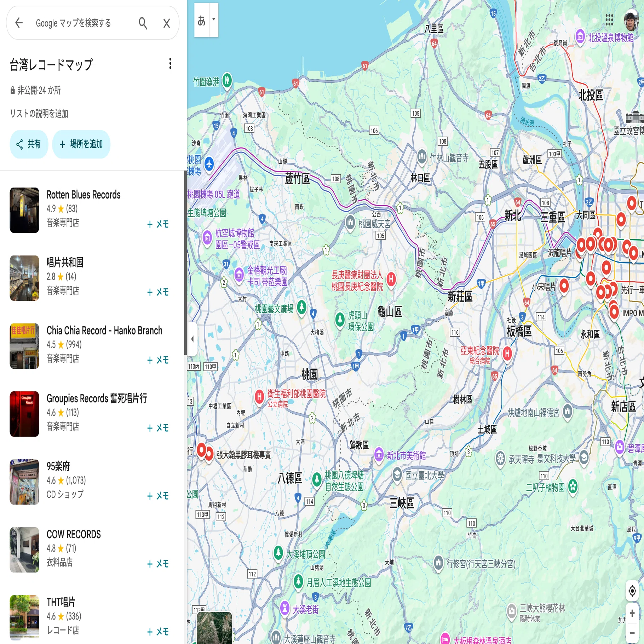Add メモ to COW RECORDS
644x644 pixels.
[x=158, y=564]
